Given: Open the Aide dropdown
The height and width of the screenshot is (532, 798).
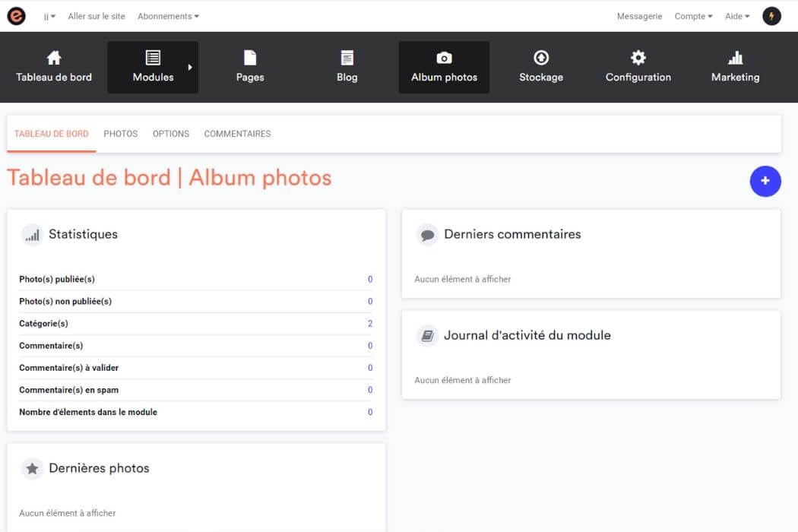Looking at the screenshot, I should [x=736, y=15].
